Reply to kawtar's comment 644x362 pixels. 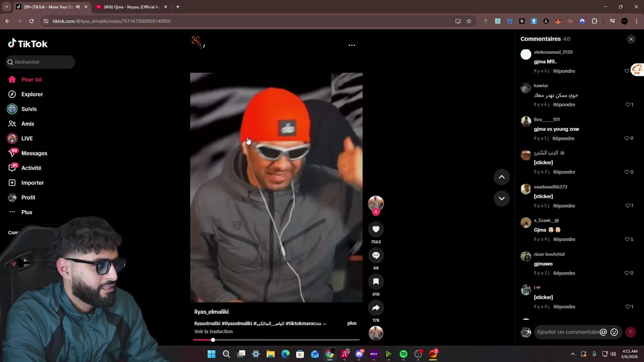click(x=564, y=105)
